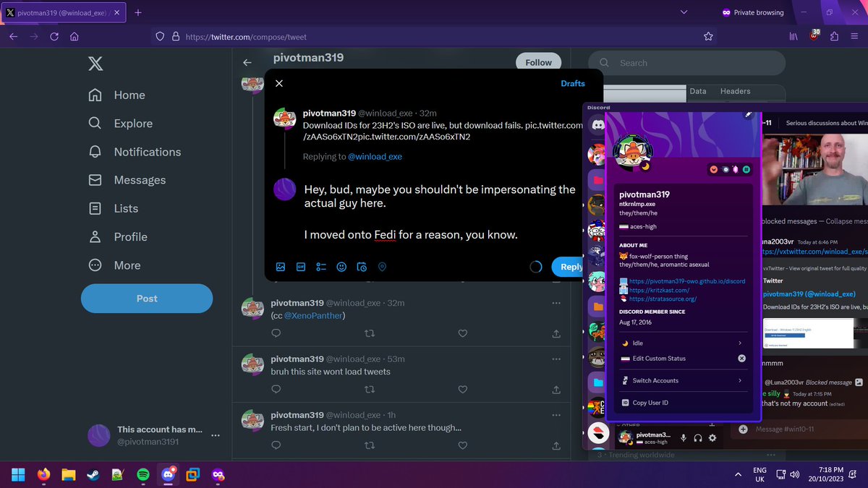Open the GIF picker in reply composer
The height and width of the screenshot is (488, 868).
(x=300, y=267)
